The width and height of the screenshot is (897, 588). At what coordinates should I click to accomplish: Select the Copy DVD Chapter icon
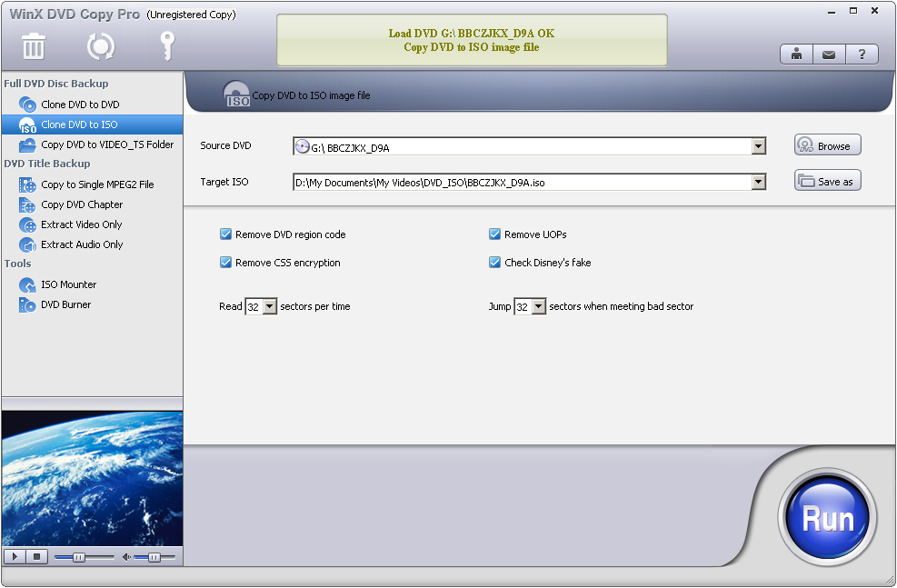(28, 204)
